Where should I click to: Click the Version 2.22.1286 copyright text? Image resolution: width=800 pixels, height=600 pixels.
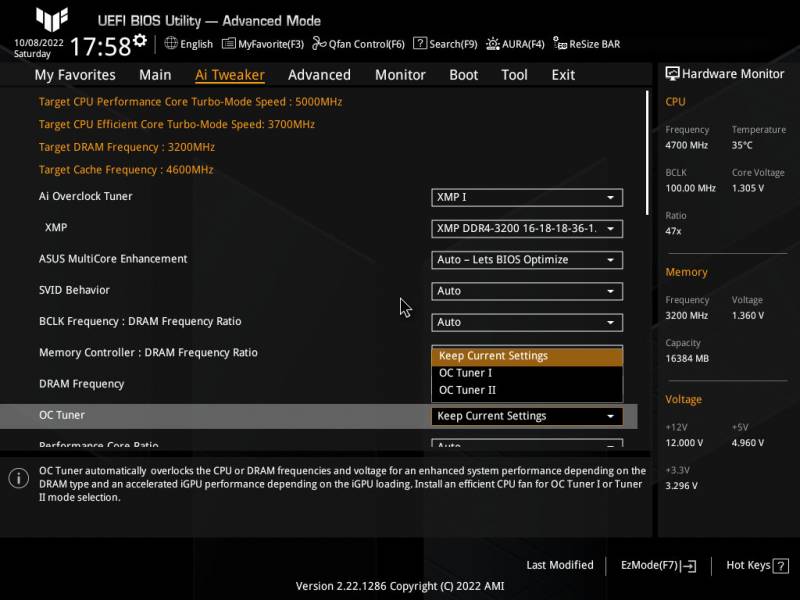pos(400,586)
